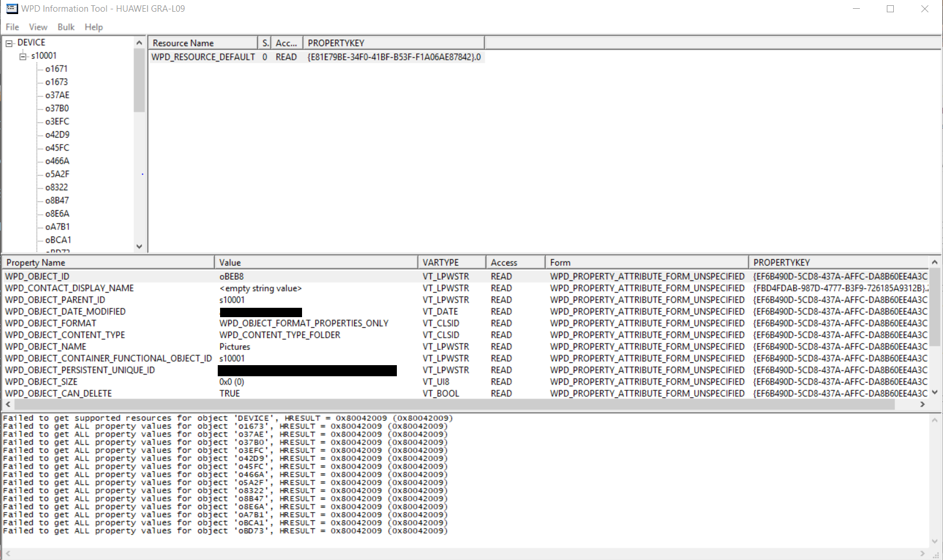The width and height of the screenshot is (943, 560).
Task: Select the WPD_OBJECT_PARENT_ID row
Action: 466,300
